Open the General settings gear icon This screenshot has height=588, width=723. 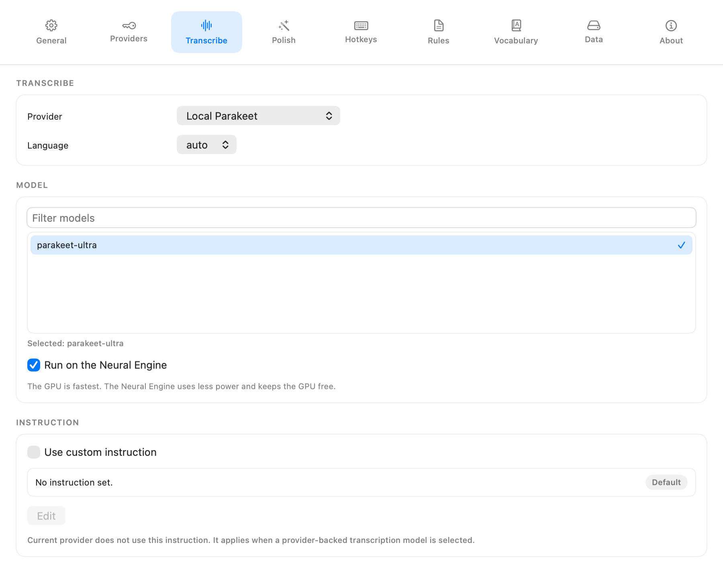coord(51,26)
